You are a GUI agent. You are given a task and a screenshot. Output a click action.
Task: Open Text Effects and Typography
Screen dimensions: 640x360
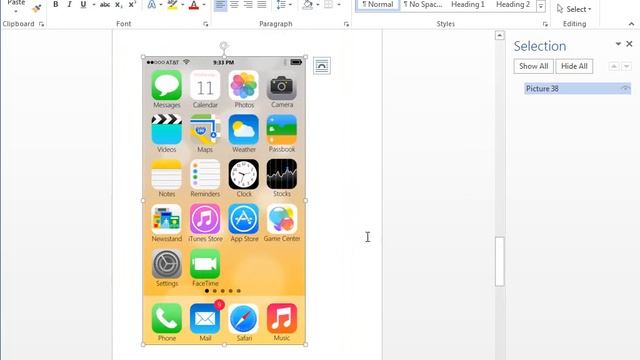coord(151,4)
